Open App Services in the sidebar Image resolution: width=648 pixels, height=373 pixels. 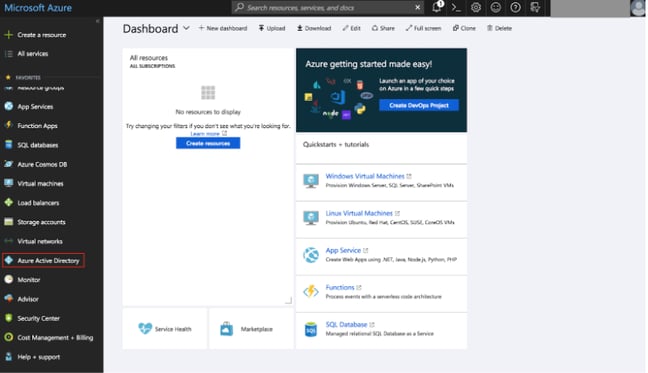(35, 107)
